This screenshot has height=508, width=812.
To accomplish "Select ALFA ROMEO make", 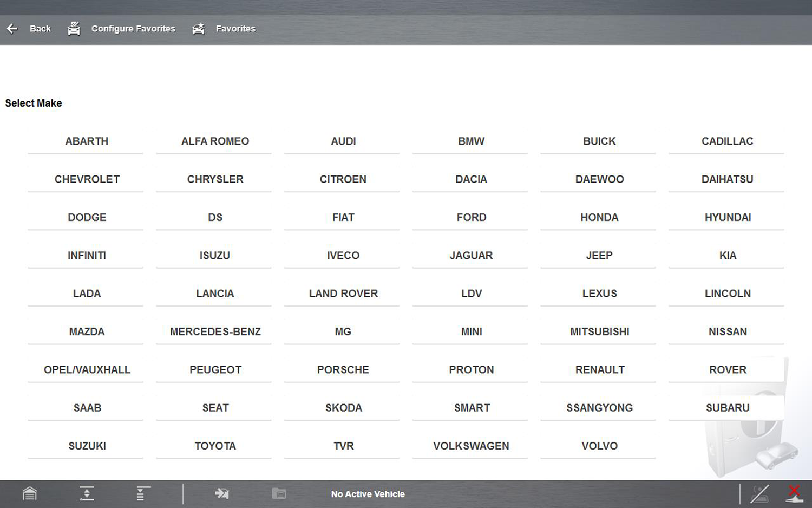I will click(x=215, y=141).
